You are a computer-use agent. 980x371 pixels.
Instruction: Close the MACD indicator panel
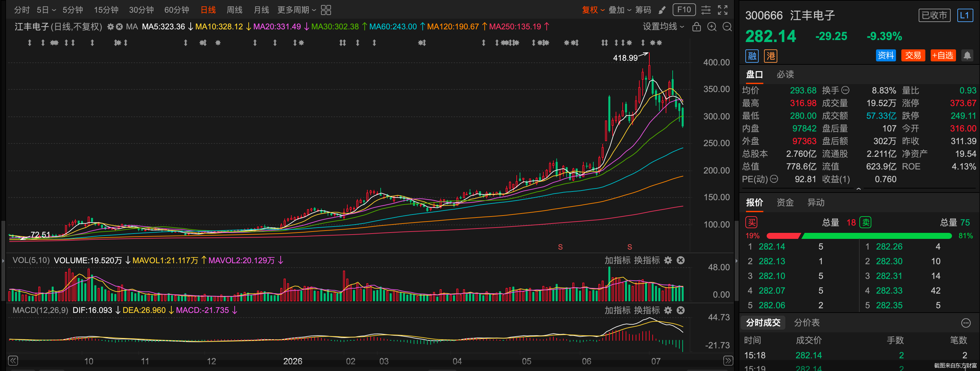pyautogui.click(x=681, y=310)
